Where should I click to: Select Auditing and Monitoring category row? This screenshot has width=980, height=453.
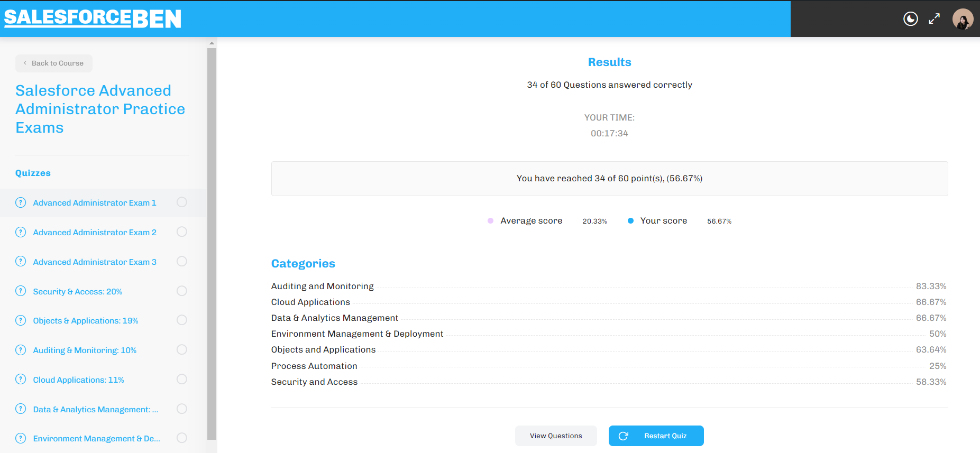pyautogui.click(x=609, y=286)
